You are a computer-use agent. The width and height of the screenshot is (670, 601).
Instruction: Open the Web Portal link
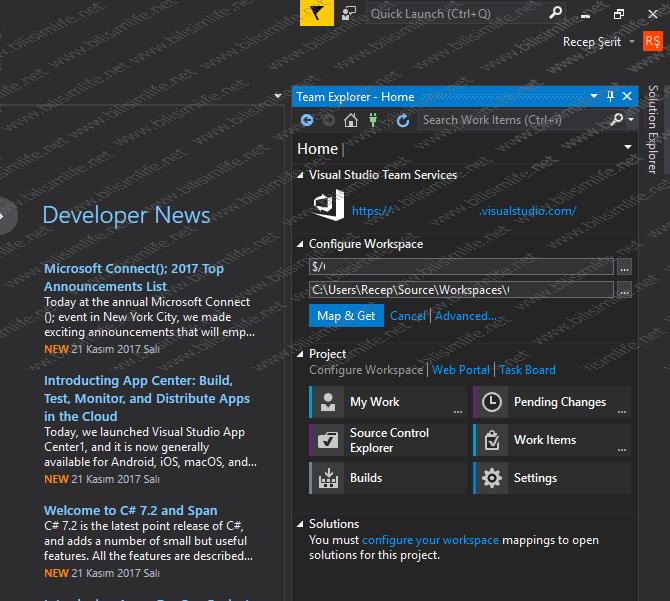pyautogui.click(x=461, y=370)
